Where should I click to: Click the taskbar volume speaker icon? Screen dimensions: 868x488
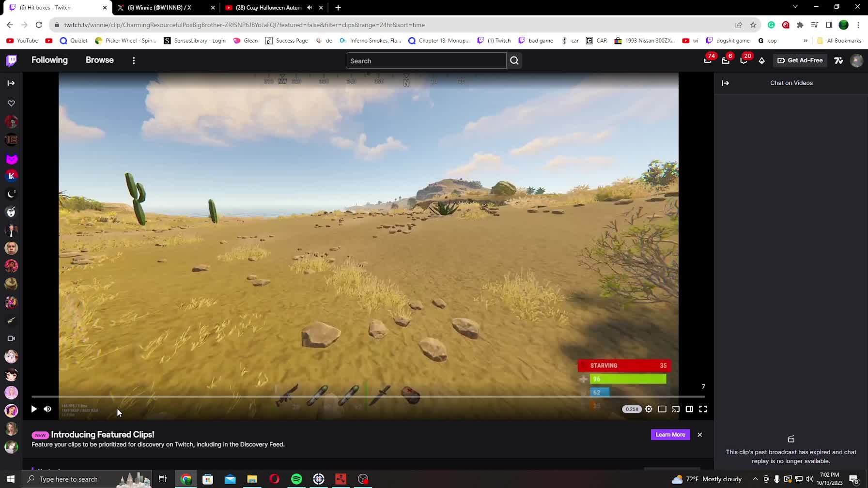pos(810,479)
